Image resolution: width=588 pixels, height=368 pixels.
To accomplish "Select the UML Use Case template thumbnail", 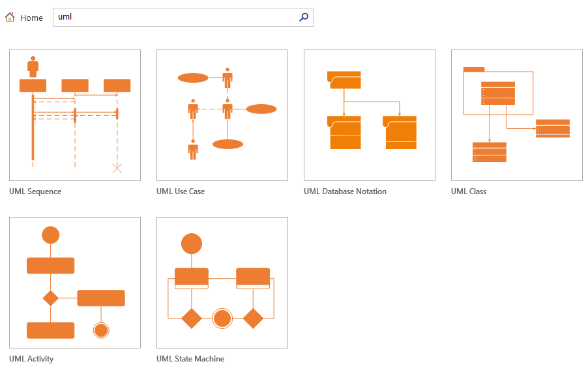I will pos(222,115).
